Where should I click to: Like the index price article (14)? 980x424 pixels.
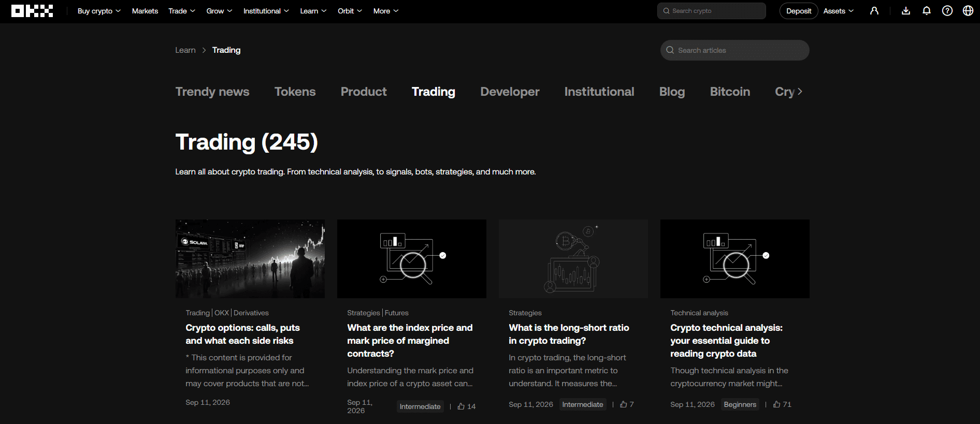click(466, 406)
